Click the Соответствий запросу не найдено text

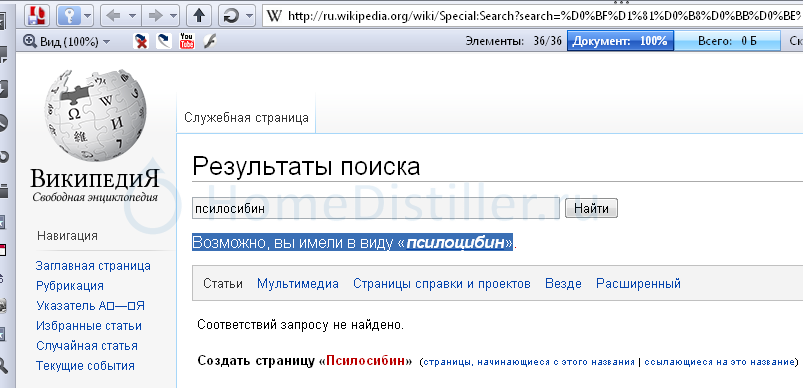click(301, 325)
